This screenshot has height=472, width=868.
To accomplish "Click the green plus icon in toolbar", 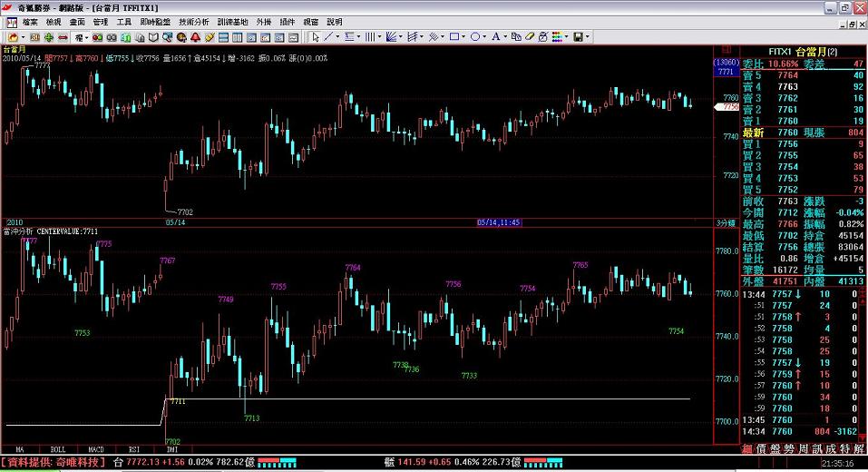I will 49,37.
